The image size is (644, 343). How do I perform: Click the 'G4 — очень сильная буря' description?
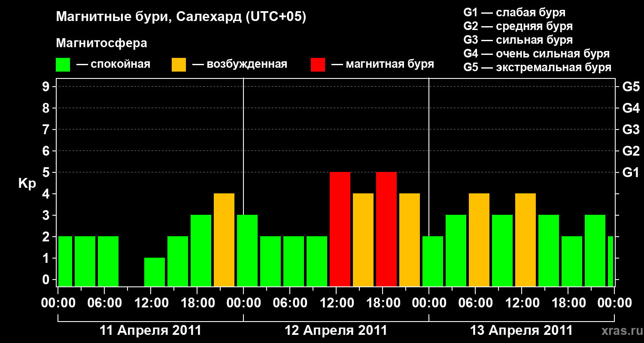click(536, 54)
